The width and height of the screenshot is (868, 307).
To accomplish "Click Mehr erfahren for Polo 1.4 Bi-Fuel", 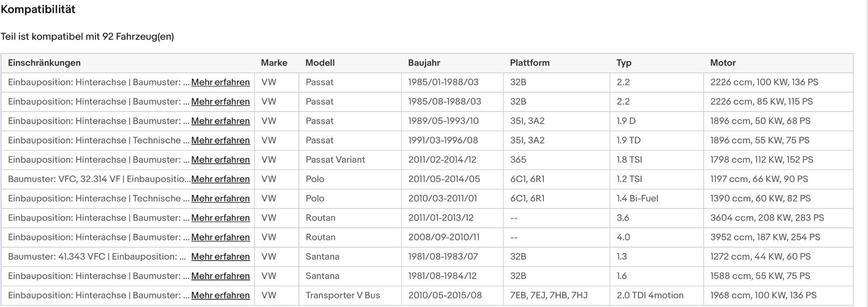I will click(x=220, y=198).
